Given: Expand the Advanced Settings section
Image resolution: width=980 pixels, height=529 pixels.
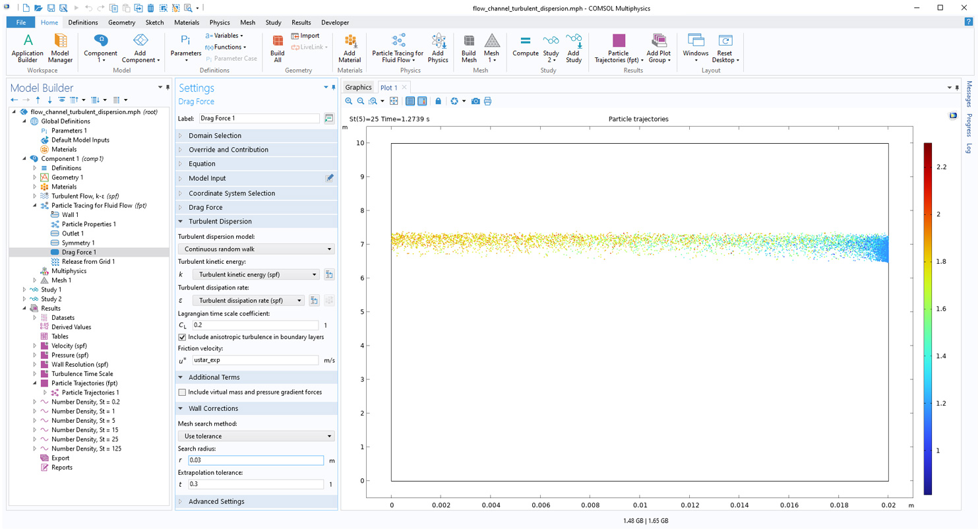Looking at the screenshot, I should coord(216,501).
